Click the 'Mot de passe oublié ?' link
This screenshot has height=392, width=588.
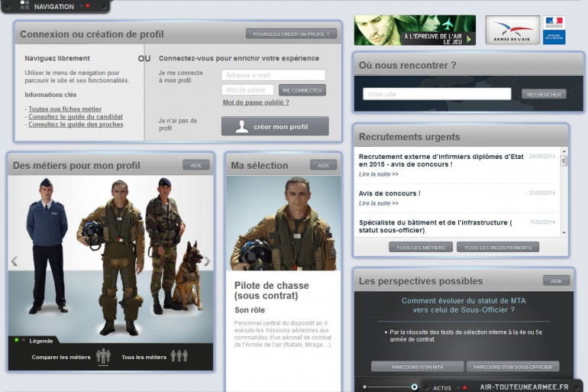256,102
